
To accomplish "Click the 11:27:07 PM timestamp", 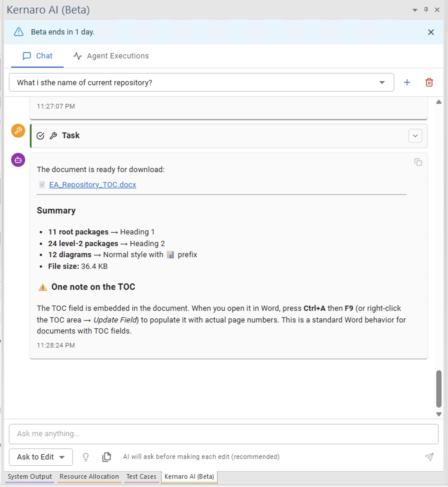I will tap(56, 106).
